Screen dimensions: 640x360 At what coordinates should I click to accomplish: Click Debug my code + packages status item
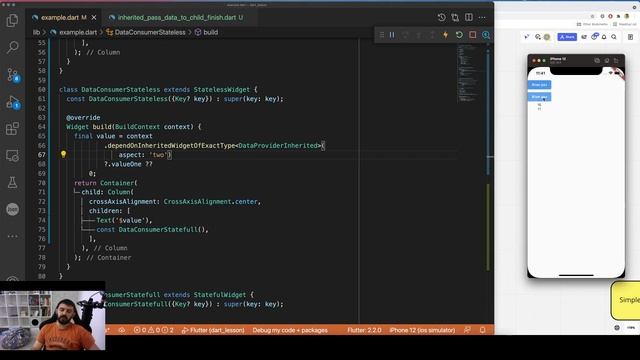tap(290, 330)
